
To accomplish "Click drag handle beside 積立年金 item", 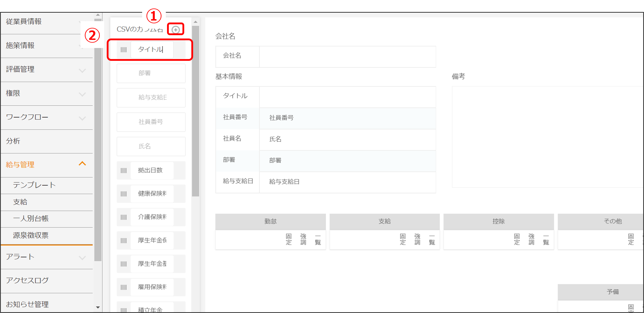I will (x=124, y=310).
